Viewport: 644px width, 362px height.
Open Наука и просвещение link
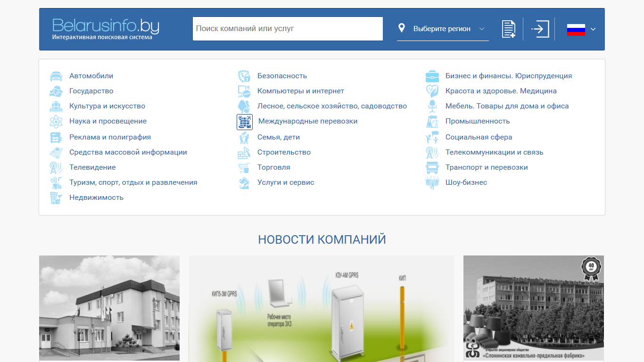108,121
